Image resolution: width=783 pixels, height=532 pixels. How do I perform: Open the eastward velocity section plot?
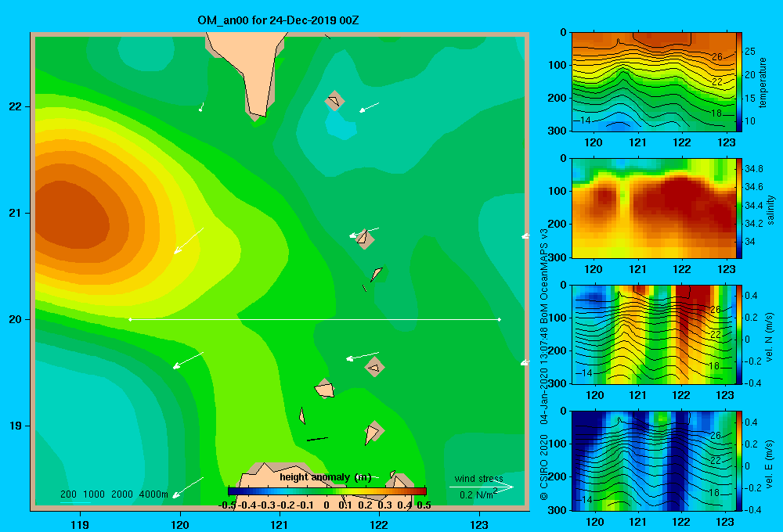point(653,461)
